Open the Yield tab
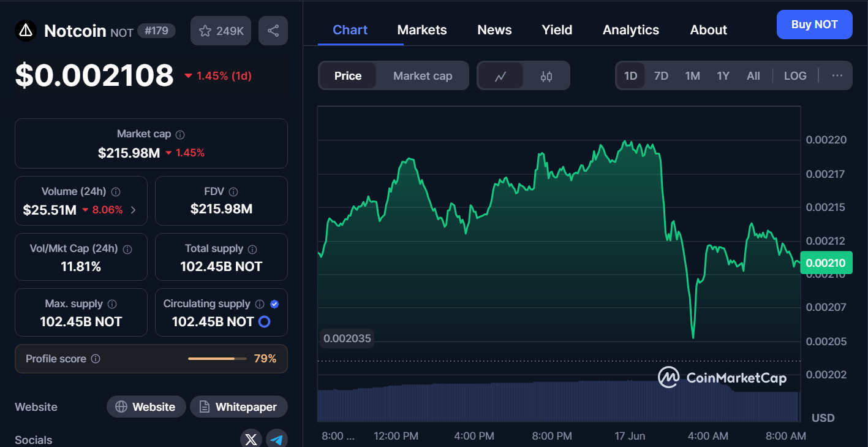The image size is (868, 447). pos(557,29)
